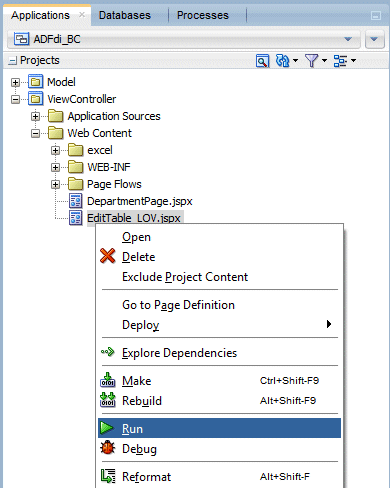This screenshot has width=390, height=488.
Task: Choose Explore Dependencies menu item
Action: click(x=219, y=353)
